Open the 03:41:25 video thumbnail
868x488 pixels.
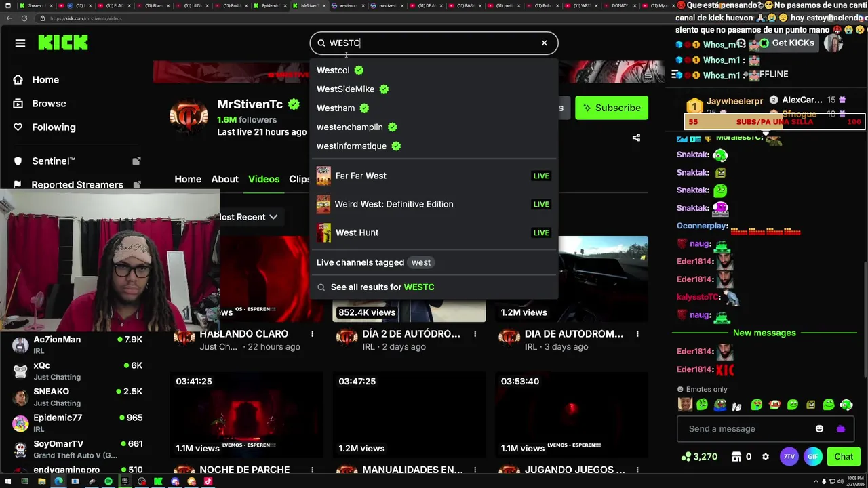pyautogui.click(x=246, y=414)
